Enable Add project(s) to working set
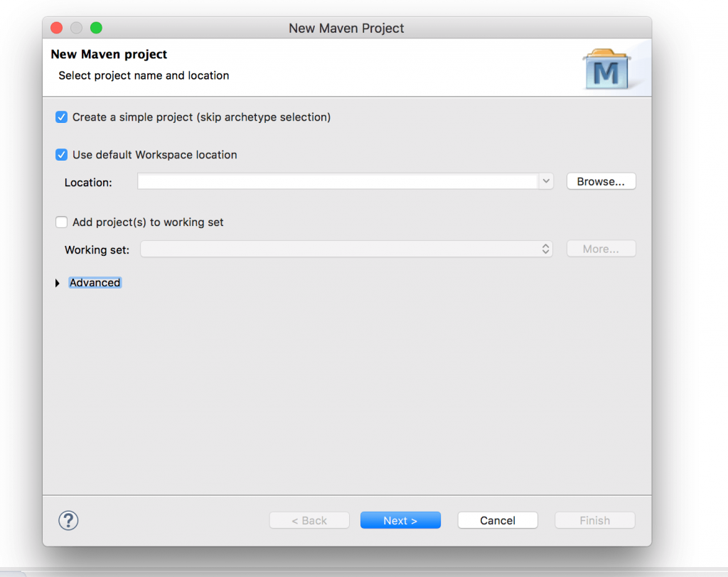728x577 pixels. (62, 222)
